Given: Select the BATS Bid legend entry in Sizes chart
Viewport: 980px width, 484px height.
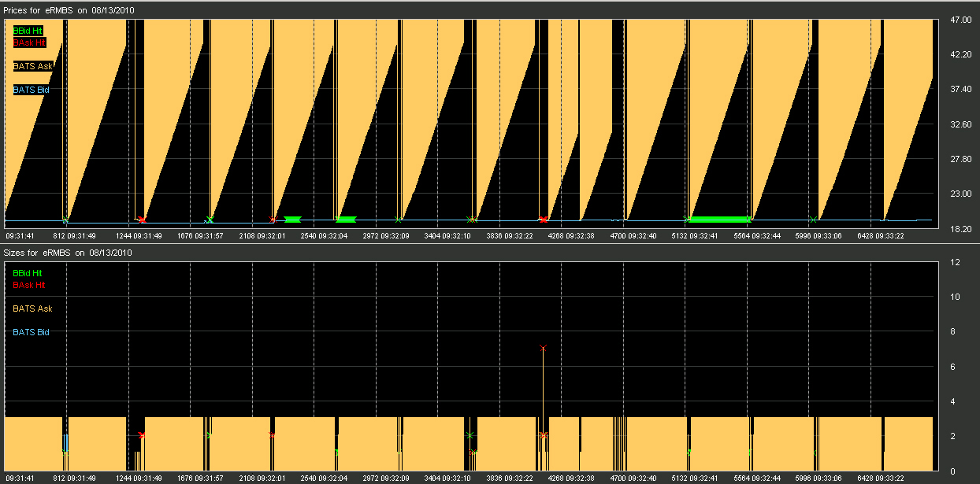Looking at the screenshot, I should [x=31, y=332].
